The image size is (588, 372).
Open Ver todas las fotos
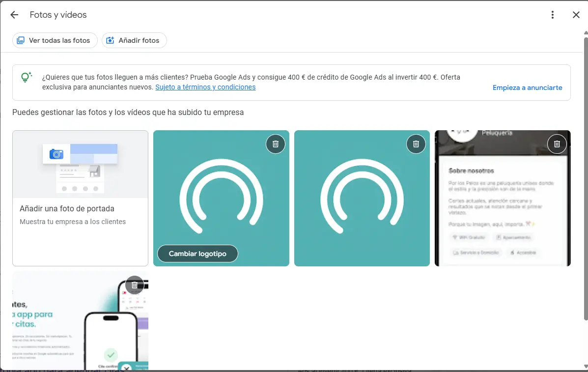point(55,40)
